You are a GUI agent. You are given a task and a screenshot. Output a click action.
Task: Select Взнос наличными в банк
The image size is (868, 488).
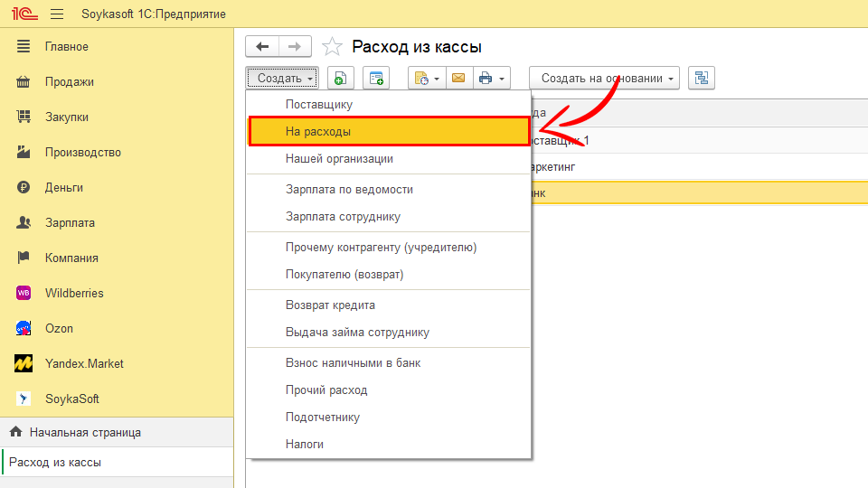(x=353, y=363)
